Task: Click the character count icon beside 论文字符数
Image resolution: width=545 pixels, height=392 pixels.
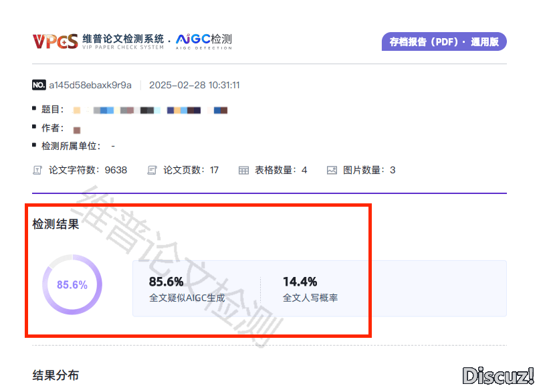Action: [37, 170]
